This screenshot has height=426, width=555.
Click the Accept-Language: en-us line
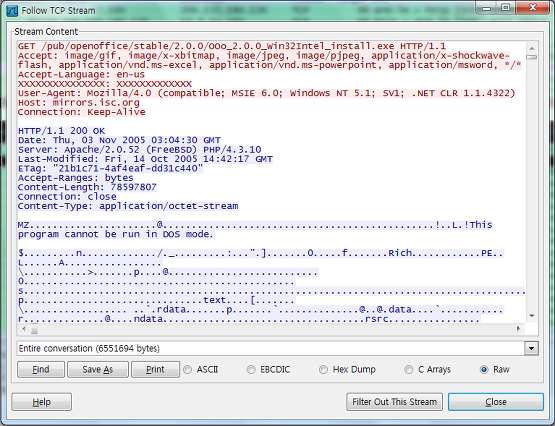coord(81,75)
